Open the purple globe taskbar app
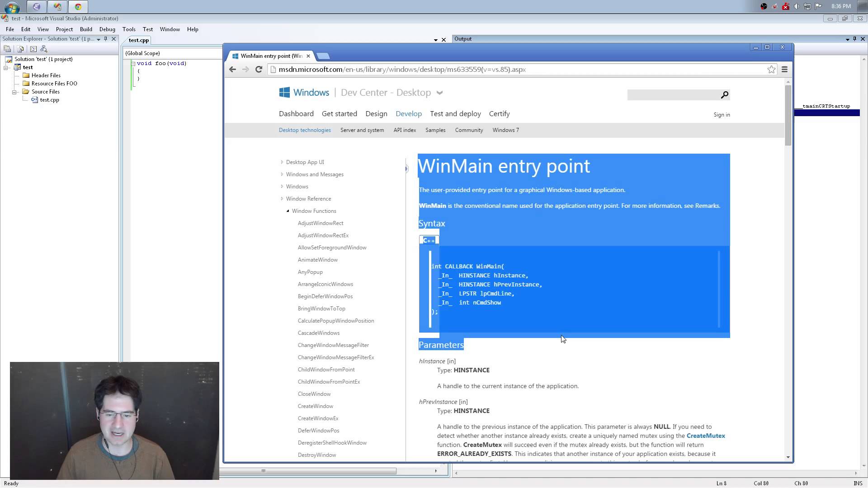This screenshot has height=488, width=868. click(36, 7)
